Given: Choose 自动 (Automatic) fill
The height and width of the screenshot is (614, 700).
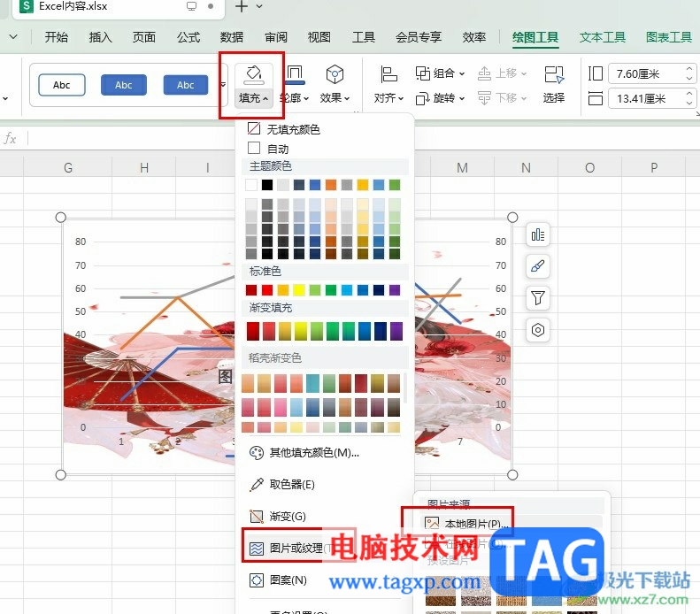Looking at the screenshot, I should [268, 149].
